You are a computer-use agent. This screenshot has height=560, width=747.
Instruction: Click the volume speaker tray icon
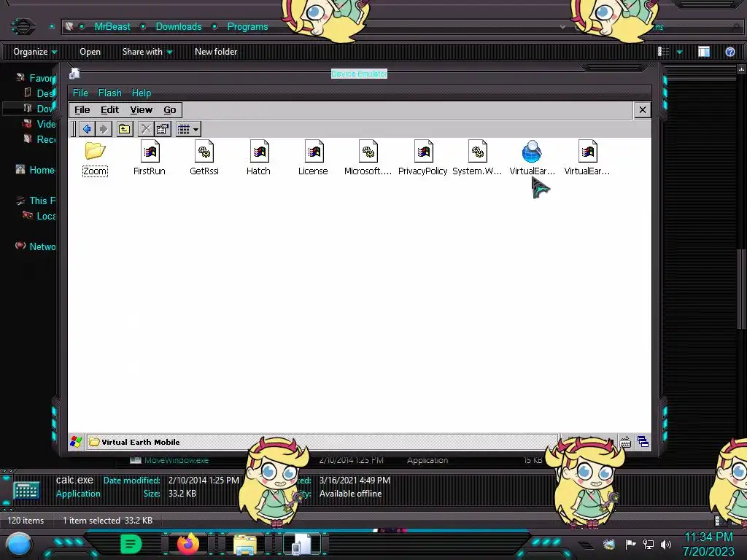coord(666,544)
